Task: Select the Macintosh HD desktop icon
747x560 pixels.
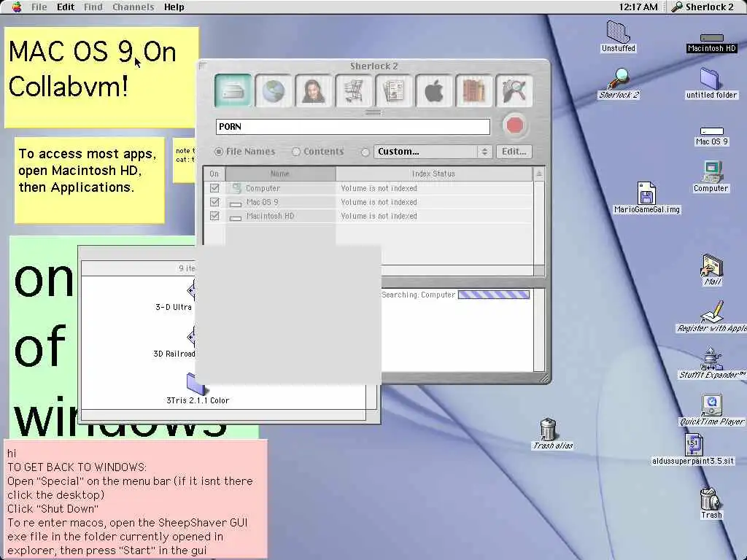Action: [x=712, y=43]
